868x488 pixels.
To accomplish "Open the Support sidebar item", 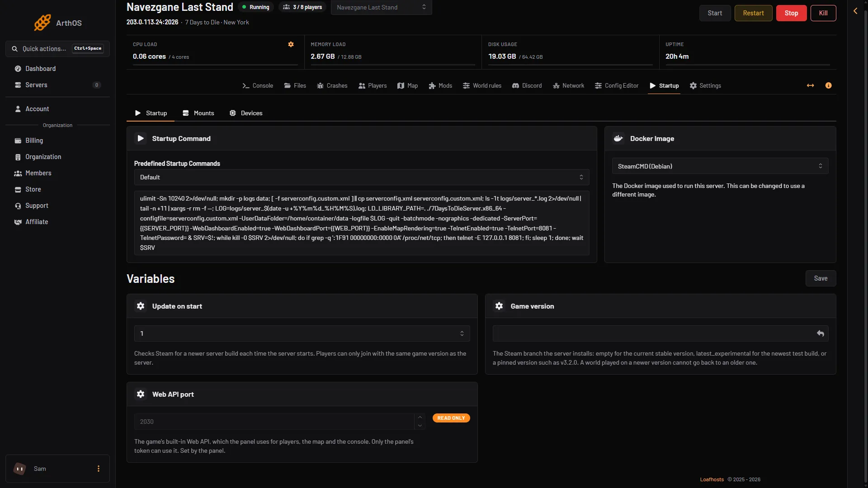I will point(57,206).
